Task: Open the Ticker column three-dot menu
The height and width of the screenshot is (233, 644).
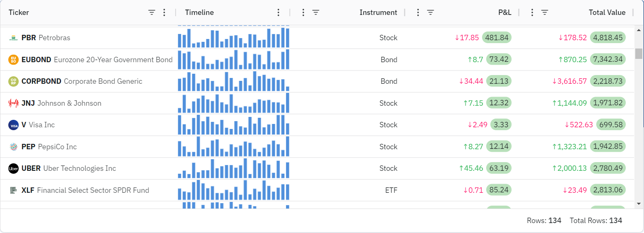Action: pos(164,12)
